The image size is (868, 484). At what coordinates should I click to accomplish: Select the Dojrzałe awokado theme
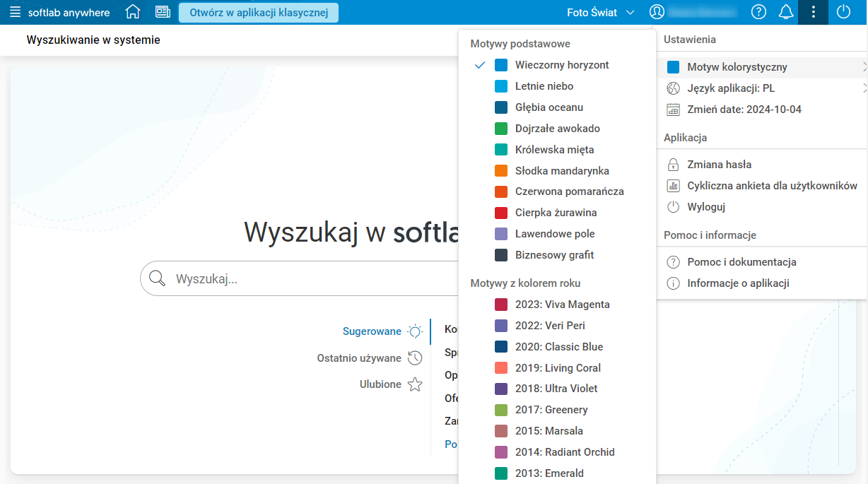point(558,128)
